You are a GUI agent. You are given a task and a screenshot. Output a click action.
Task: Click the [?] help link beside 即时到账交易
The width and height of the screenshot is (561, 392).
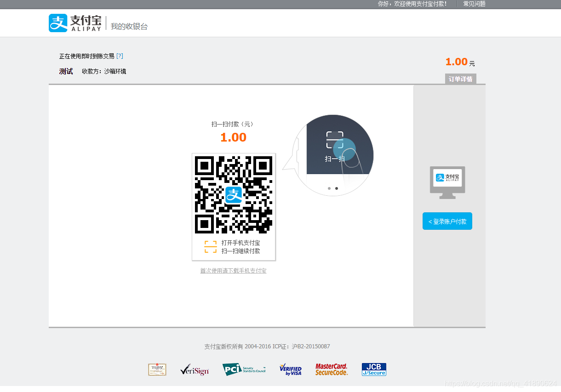120,56
